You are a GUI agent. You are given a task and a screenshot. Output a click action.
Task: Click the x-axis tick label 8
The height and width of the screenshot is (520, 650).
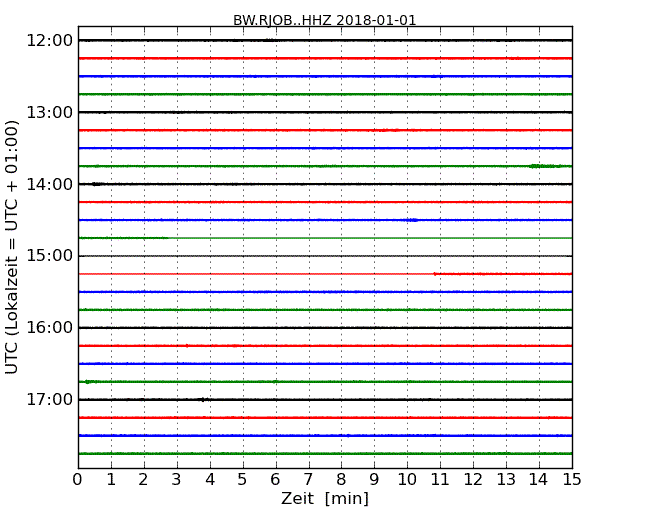341,480
